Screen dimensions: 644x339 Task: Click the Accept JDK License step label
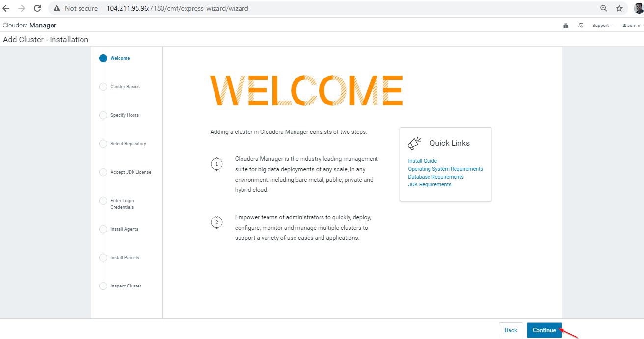(131, 172)
